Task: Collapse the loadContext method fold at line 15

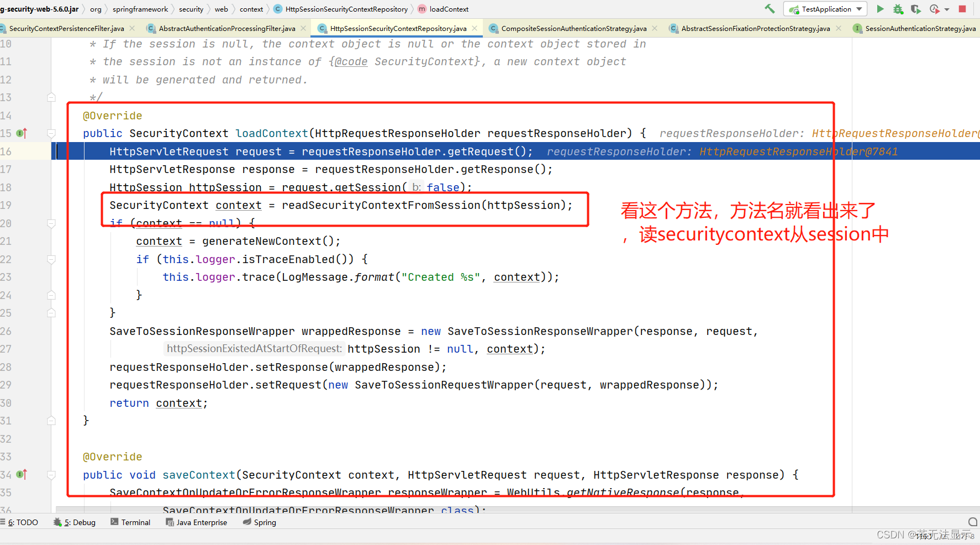Action: (x=51, y=133)
